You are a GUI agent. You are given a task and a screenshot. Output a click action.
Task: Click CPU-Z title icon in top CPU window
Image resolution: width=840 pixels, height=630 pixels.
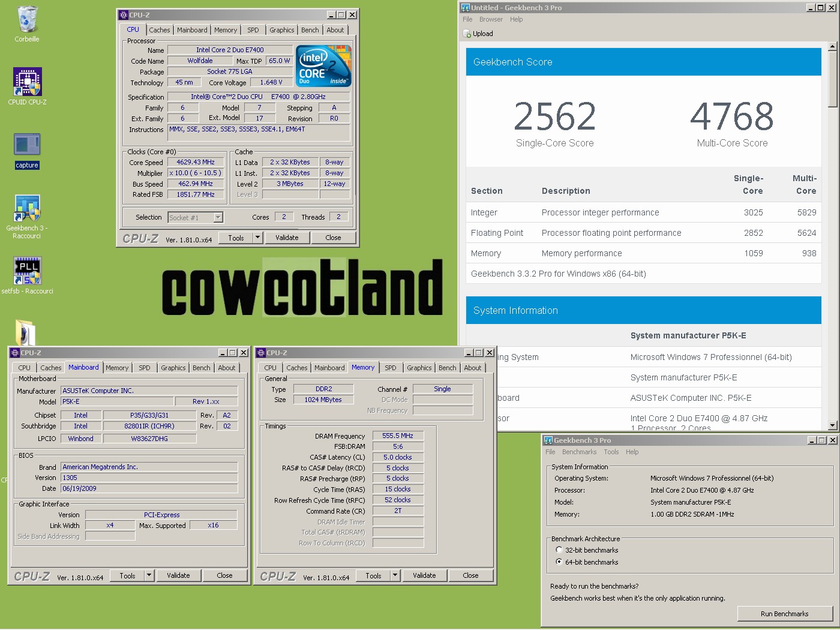coord(124,15)
